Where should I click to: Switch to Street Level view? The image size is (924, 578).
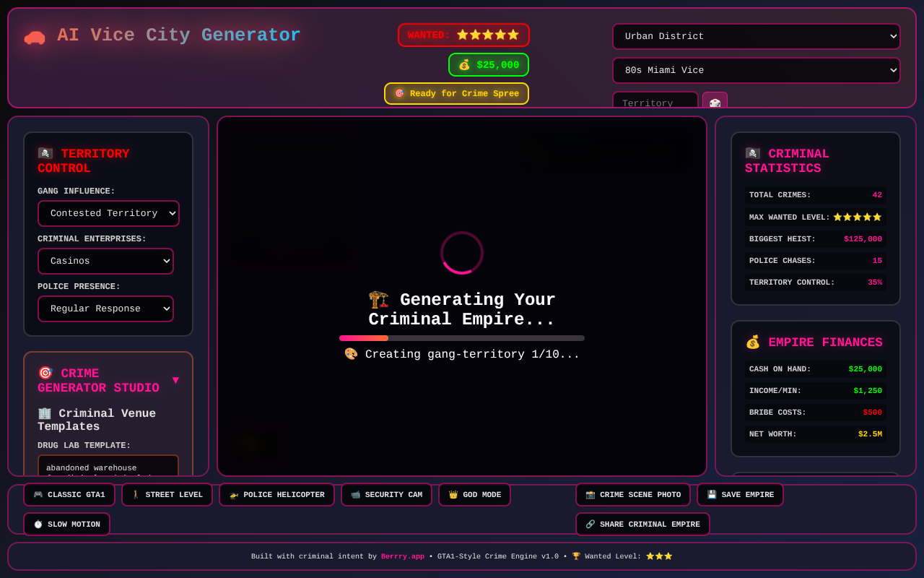167,495
